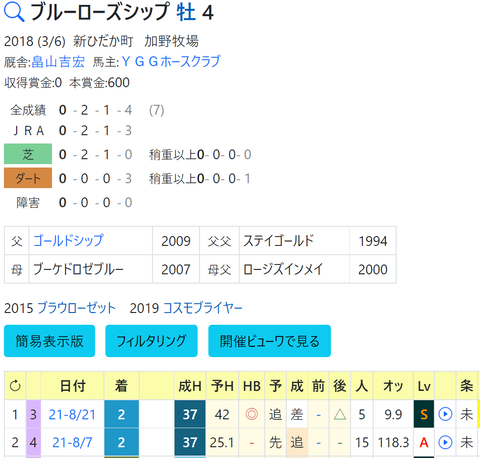Click the orange ダート surface label
480x458 pixels.
(28, 178)
